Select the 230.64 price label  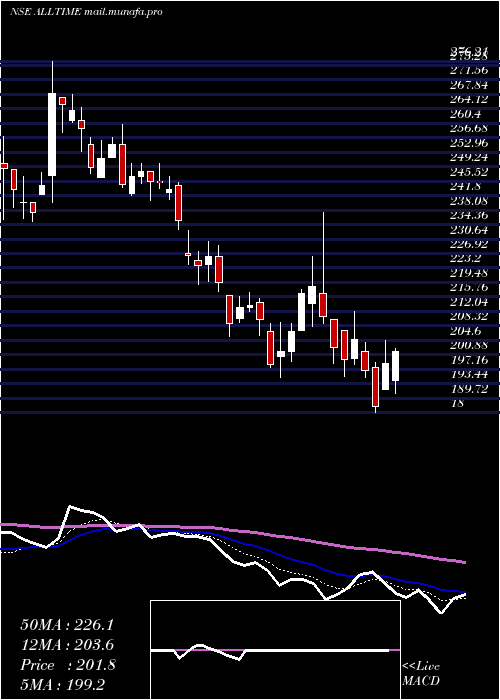pyautogui.click(x=469, y=230)
